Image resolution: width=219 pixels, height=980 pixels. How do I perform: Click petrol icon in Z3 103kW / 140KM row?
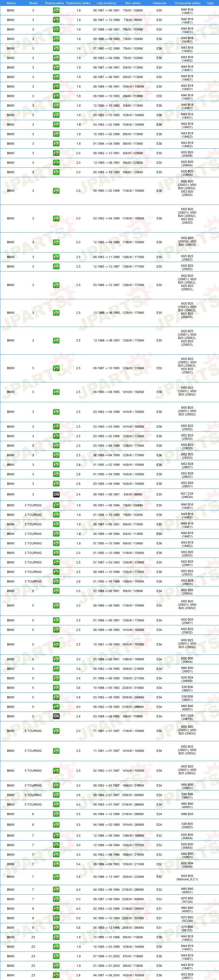pos(56,946)
